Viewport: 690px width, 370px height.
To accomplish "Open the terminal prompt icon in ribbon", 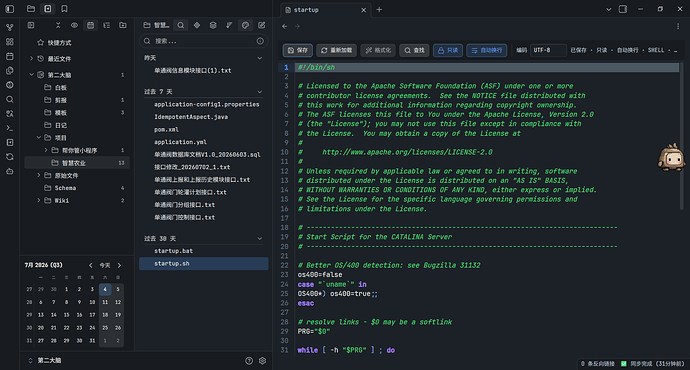I will [x=10, y=128].
